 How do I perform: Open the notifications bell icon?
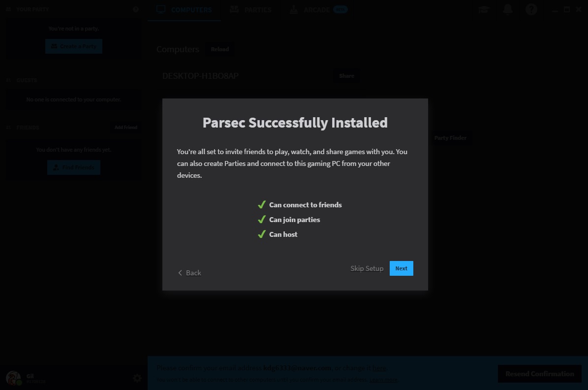507,9
